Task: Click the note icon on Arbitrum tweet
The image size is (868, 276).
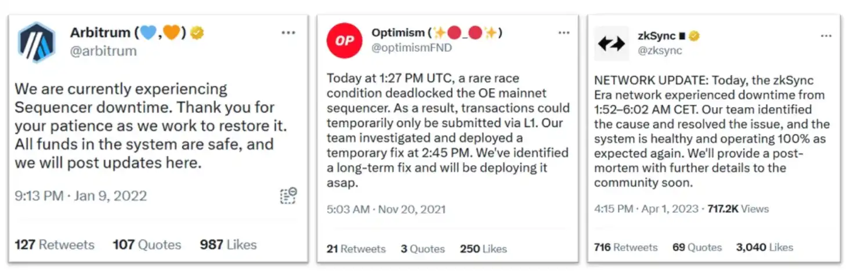Action: (x=288, y=195)
